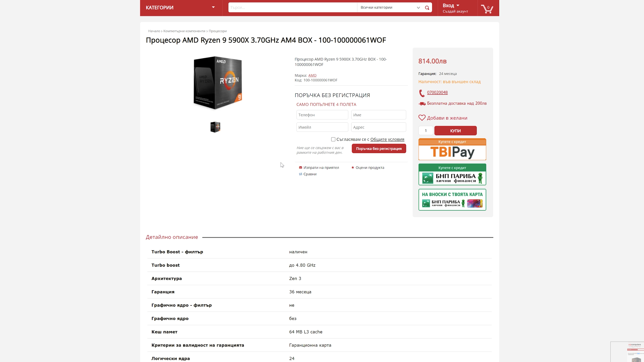Click the red phone icon
This screenshot has height=362, width=644.
click(422, 93)
